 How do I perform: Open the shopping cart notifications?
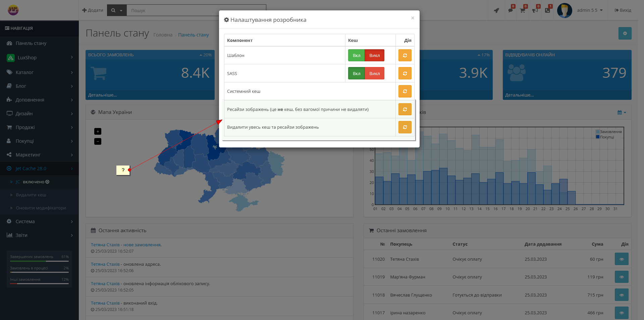pos(522,10)
